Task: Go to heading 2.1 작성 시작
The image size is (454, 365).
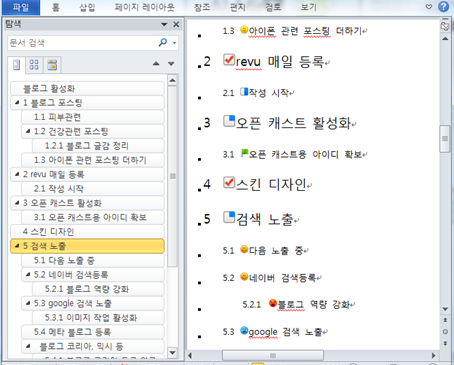Action: [93, 189]
